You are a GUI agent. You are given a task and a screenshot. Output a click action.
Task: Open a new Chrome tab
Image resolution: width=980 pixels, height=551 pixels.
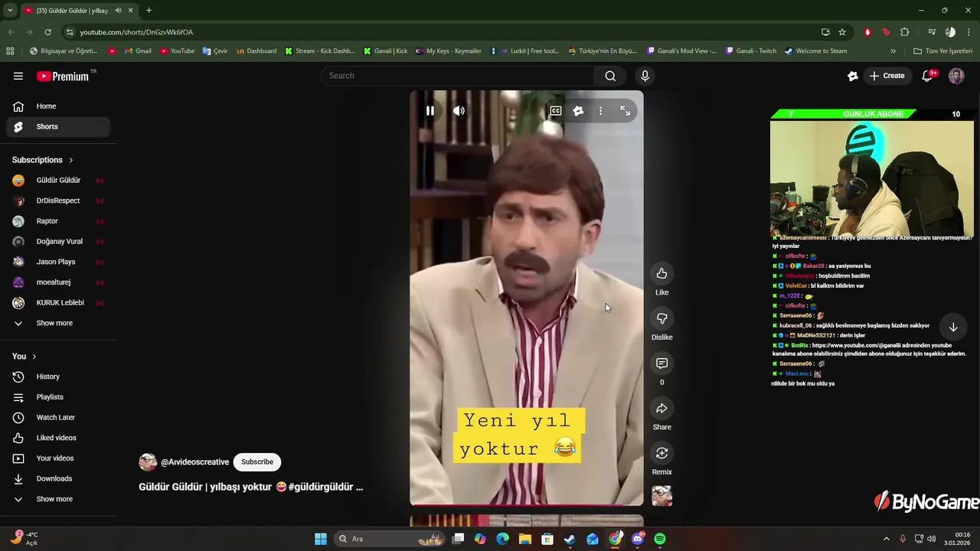(x=149, y=11)
